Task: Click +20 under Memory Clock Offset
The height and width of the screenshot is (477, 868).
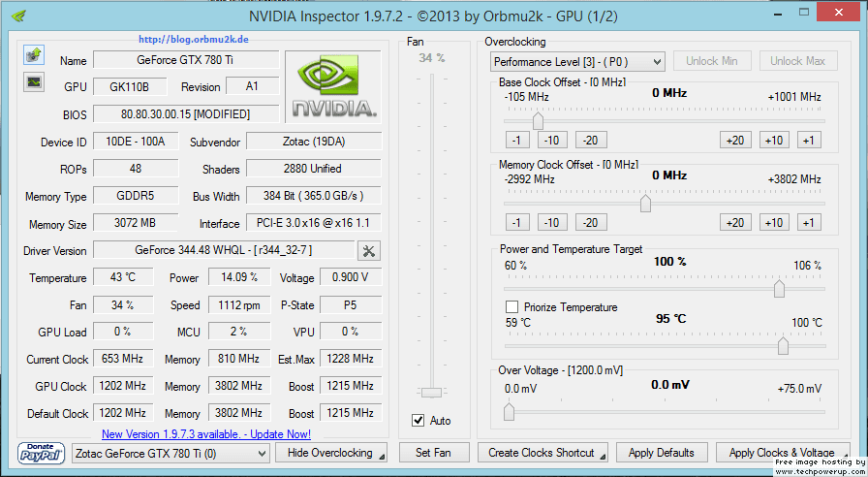Action: pyautogui.click(x=735, y=223)
